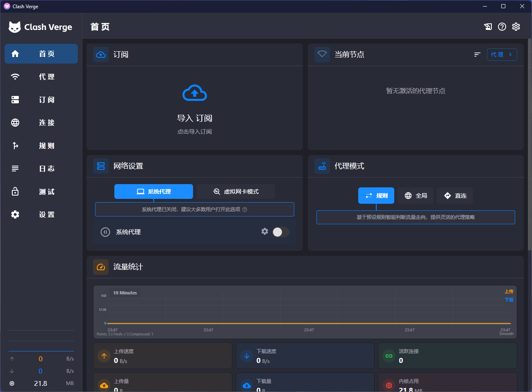Screen dimensions: 532x392
Task: Go to the 代理 proxies page
Action: point(41,77)
